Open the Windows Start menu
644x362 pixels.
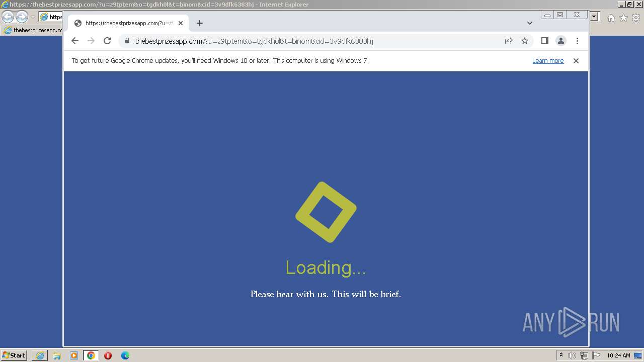(x=14, y=355)
